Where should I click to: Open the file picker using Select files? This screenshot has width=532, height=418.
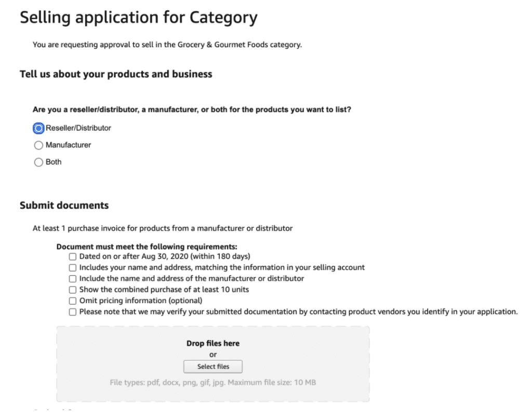(212, 367)
